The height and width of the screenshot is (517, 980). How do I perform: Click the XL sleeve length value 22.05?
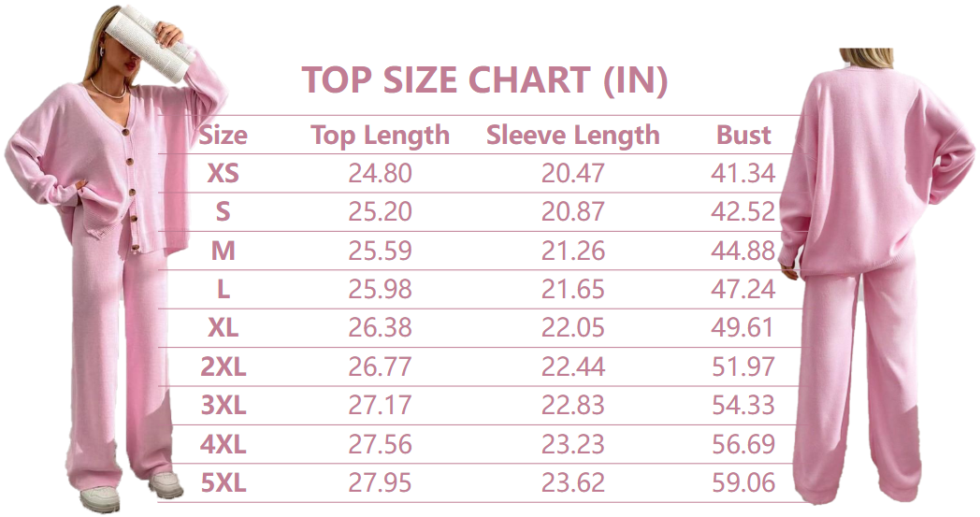572,328
